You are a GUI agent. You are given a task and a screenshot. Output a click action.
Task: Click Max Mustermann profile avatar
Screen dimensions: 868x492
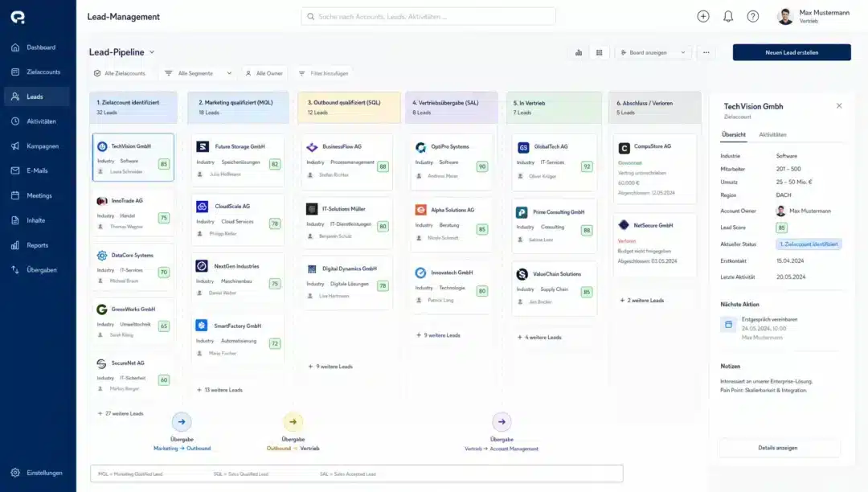(785, 17)
